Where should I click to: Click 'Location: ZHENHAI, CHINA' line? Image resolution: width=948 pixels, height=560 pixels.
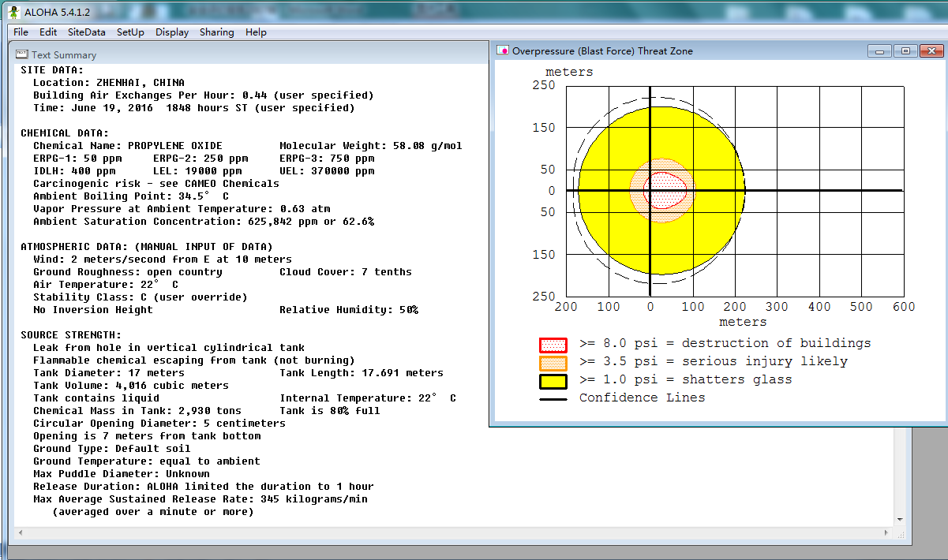109,82
